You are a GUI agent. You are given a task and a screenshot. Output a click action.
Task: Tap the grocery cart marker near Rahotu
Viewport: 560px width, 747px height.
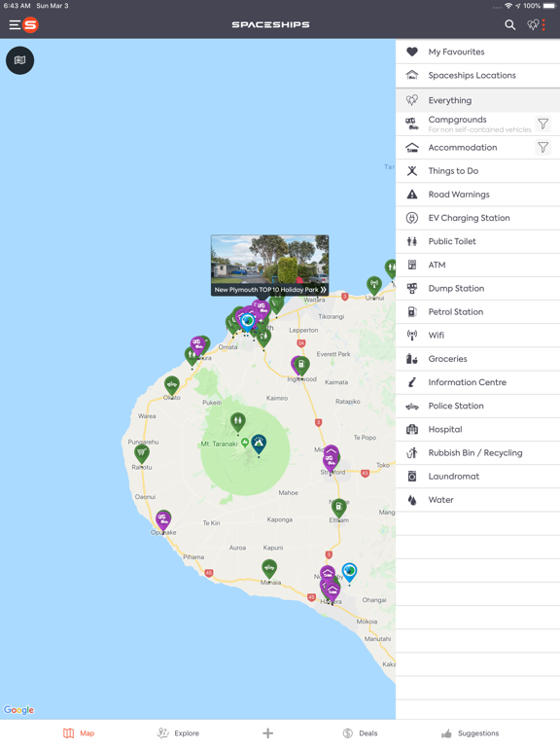[141, 453]
